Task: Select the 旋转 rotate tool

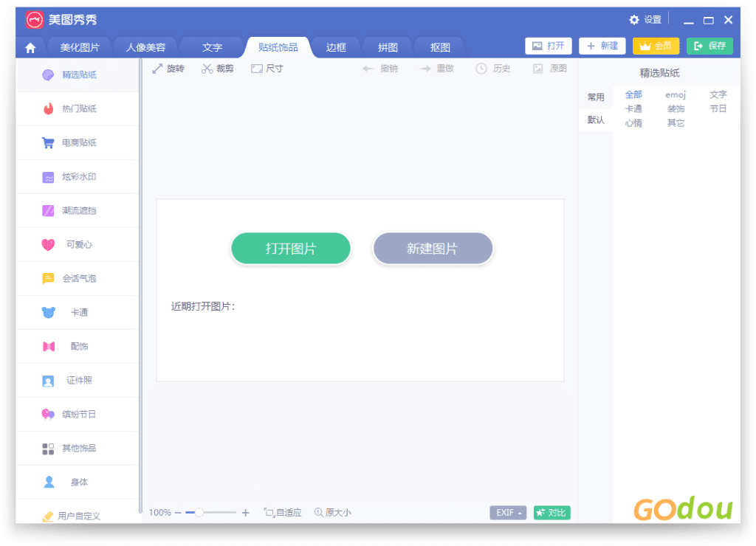Action: (x=168, y=68)
